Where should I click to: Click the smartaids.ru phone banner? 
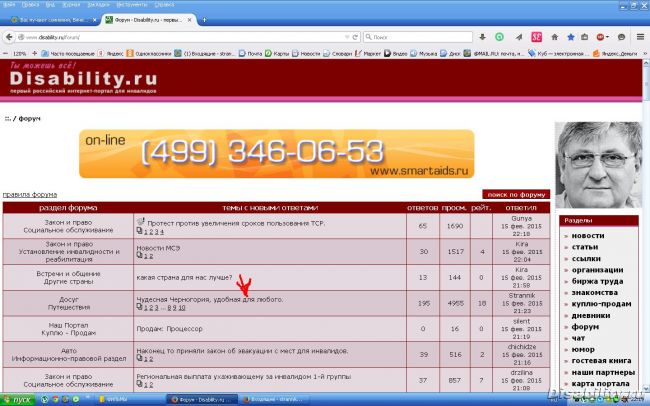pos(276,154)
